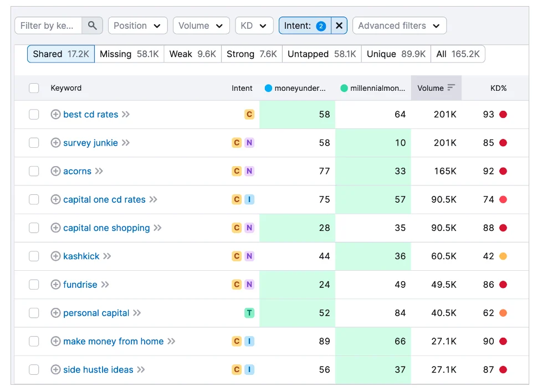Open the Position filter dropdown

(137, 25)
